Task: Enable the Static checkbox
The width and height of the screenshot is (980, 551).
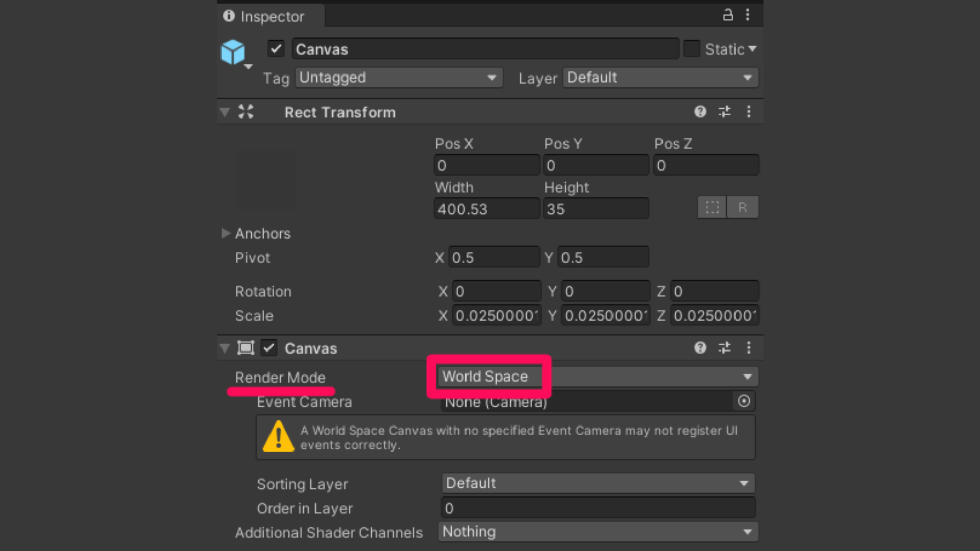Action: (x=692, y=49)
